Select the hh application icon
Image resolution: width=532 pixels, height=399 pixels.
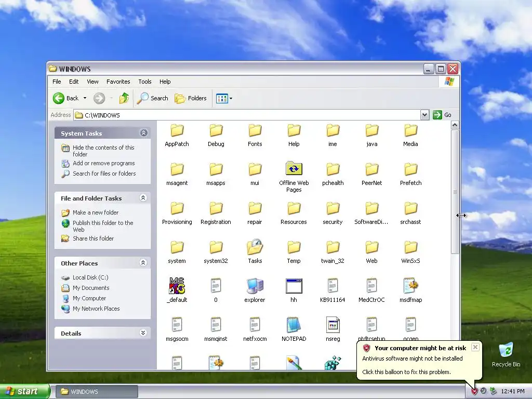click(x=294, y=286)
